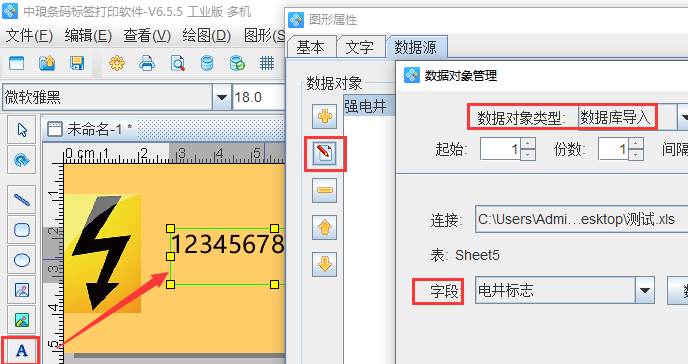Click the printer icon to print
Viewport: 688px width, 364px height.
[x=147, y=64]
